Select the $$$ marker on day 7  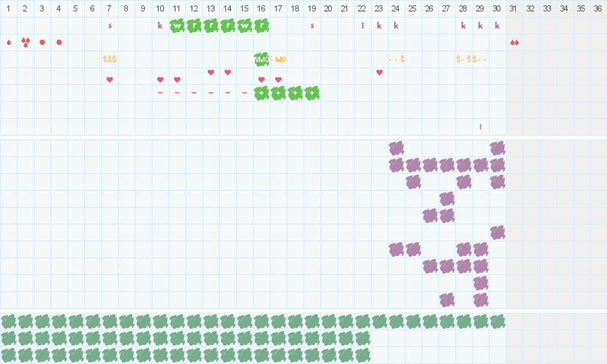pos(110,59)
